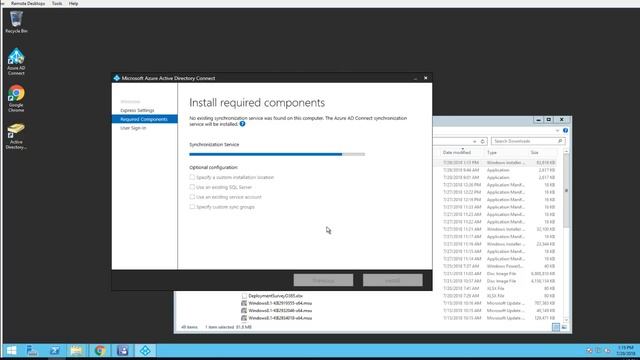
Task: Select file name Windows8.1-KB2919355-x64.msu
Action: [x=280, y=303]
